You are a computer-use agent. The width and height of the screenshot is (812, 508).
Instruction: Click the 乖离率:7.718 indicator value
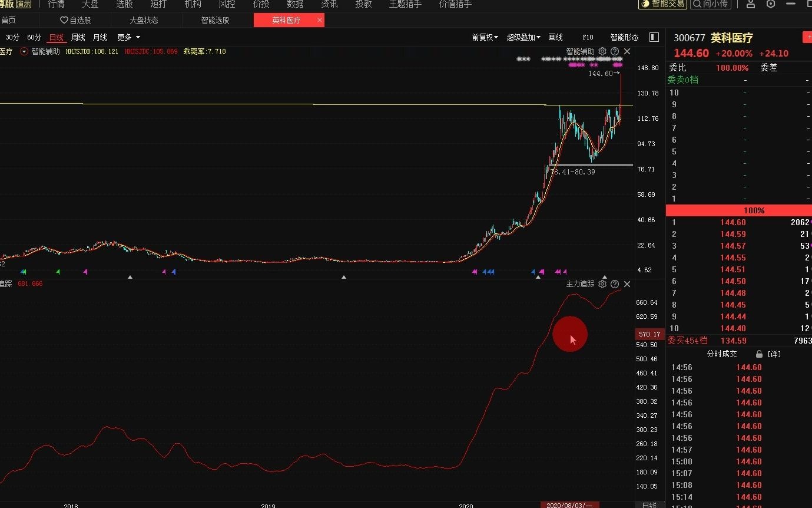tap(204, 51)
